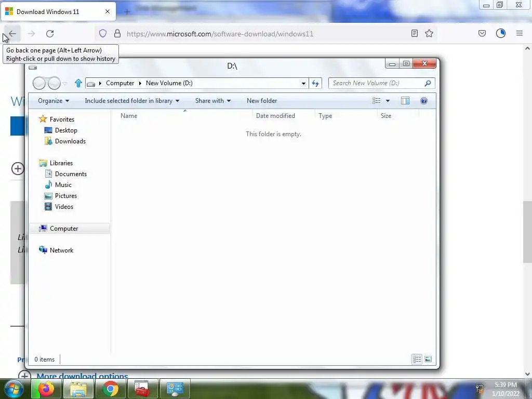Switch to large icons view in status bar
Viewport: 532px width, 399px height.
click(428, 359)
